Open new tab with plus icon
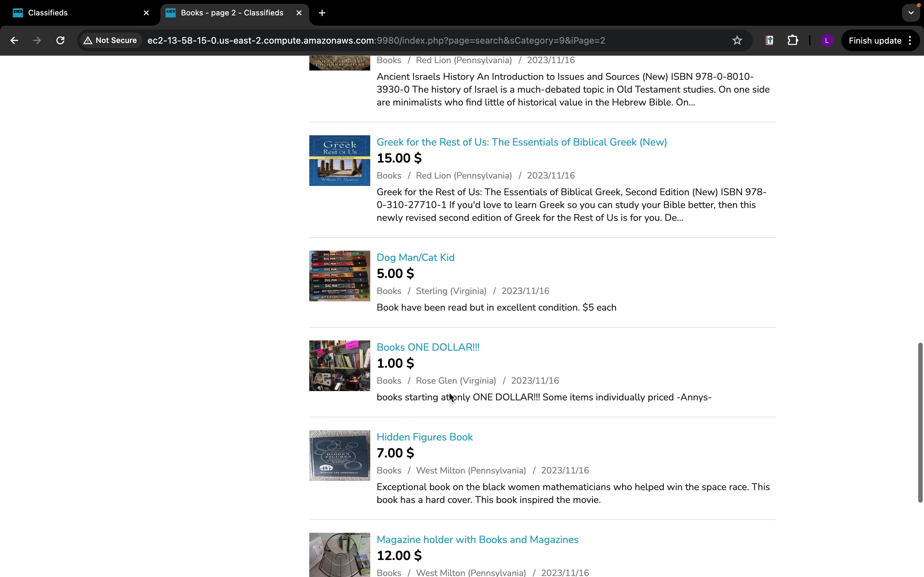 [322, 13]
